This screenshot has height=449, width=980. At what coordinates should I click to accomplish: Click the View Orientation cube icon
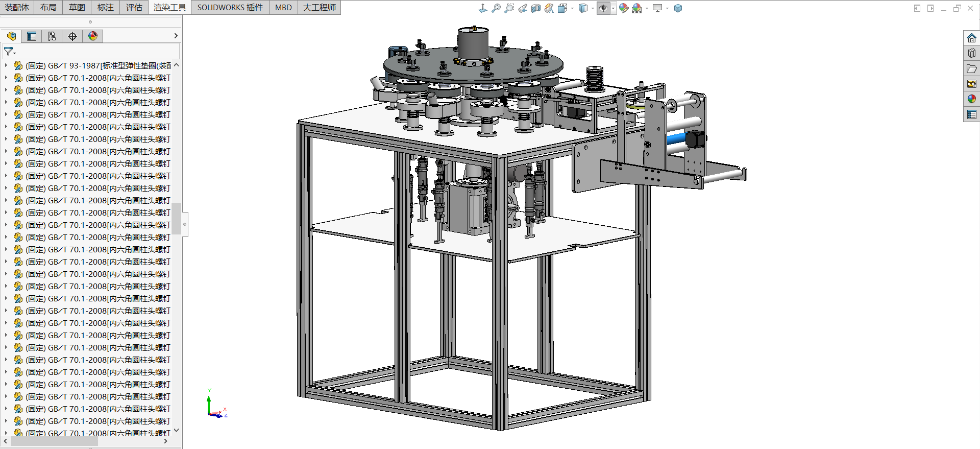[562, 8]
